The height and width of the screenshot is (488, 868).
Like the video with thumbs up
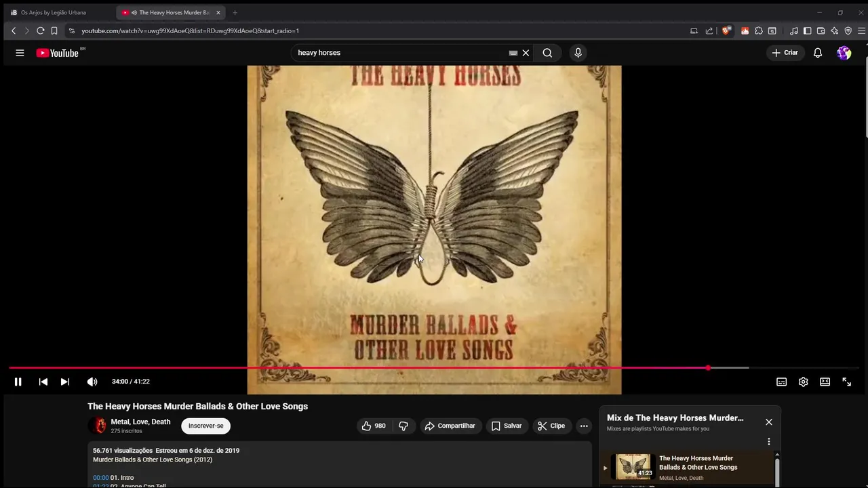coord(374,426)
